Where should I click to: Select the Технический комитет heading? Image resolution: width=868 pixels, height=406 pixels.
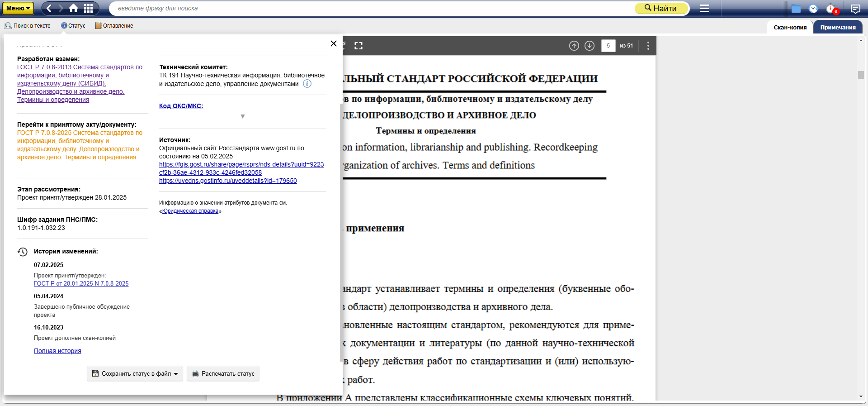pyautogui.click(x=193, y=67)
